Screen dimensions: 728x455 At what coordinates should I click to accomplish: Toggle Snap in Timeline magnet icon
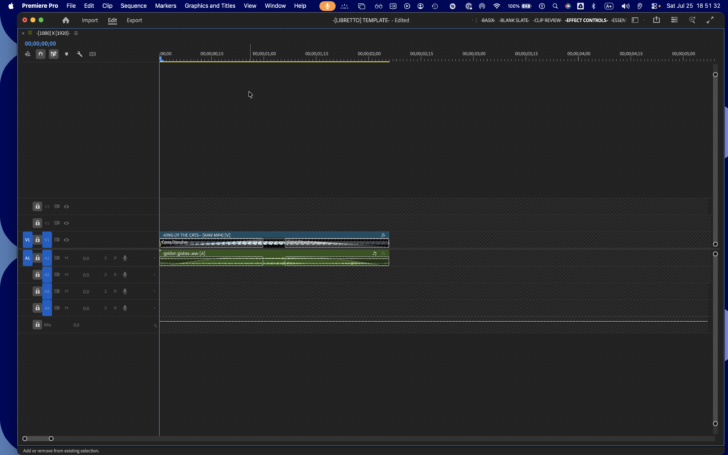[40, 54]
